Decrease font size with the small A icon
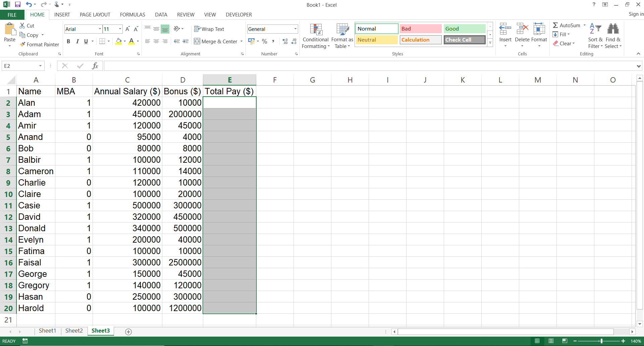Image resolution: width=644 pixels, height=346 pixels. (x=136, y=29)
